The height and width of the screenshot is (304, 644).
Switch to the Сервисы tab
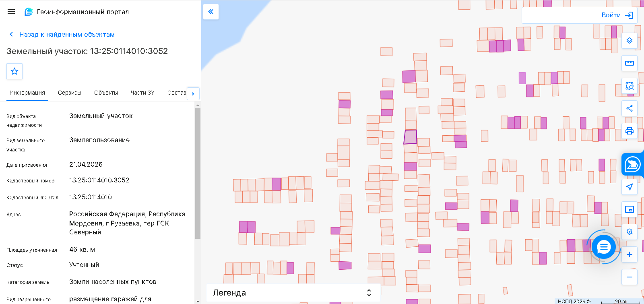point(70,93)
